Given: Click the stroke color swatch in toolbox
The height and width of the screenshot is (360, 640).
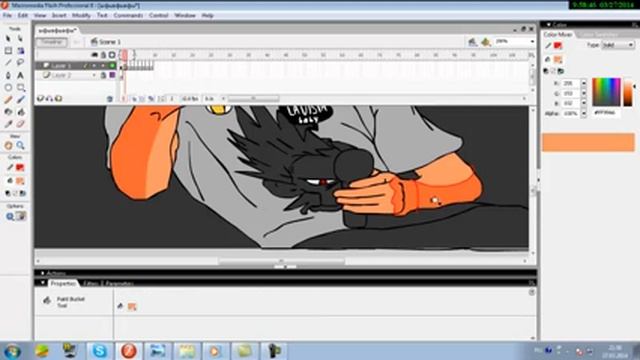Looking at the screenshot, I should (20, 168).
